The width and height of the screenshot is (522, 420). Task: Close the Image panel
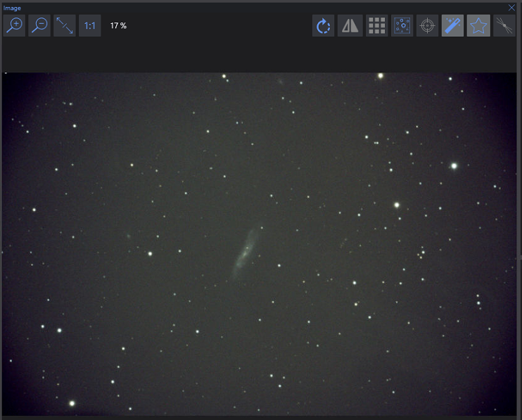[511, 8]
